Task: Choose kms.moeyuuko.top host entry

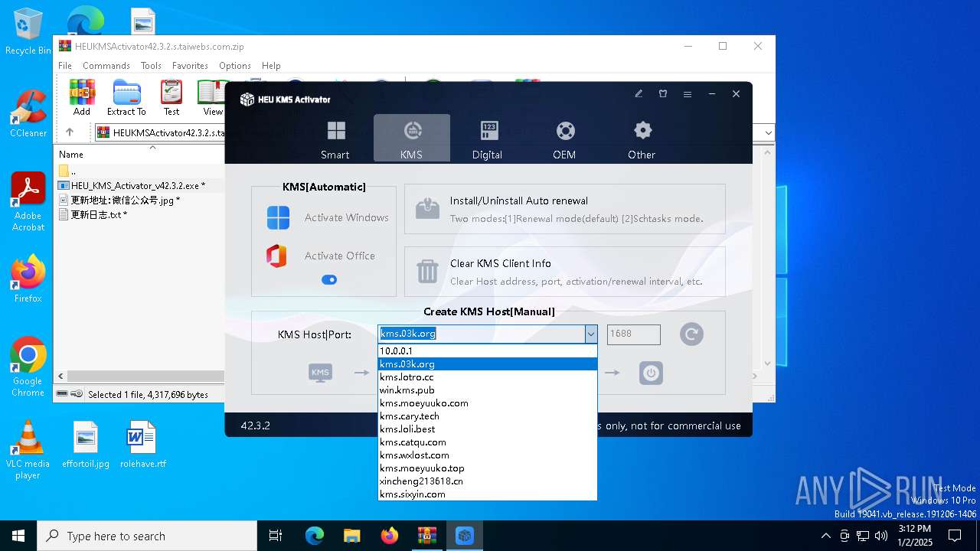Action: pyautogui.click(x=488, y=468)
